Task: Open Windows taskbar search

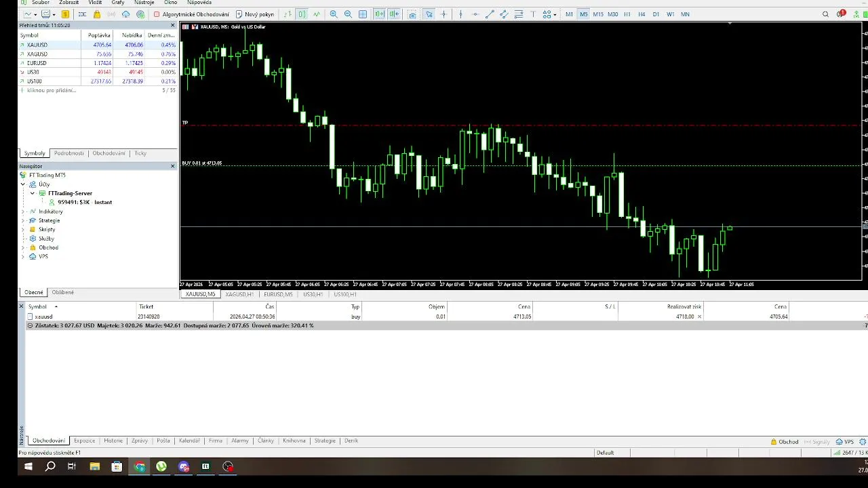Action: (50, 466)
